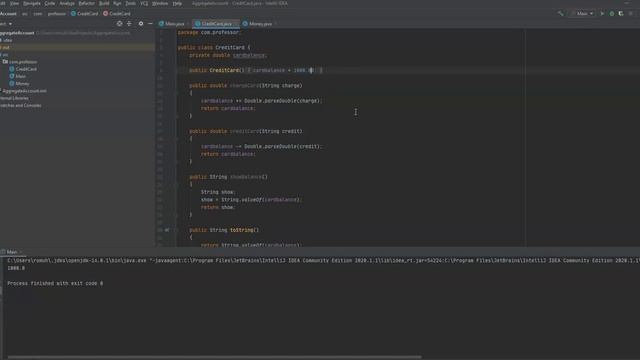Select the .idea folder in project tree
This screenshot has width=640, height=360.
click(7, 40)
